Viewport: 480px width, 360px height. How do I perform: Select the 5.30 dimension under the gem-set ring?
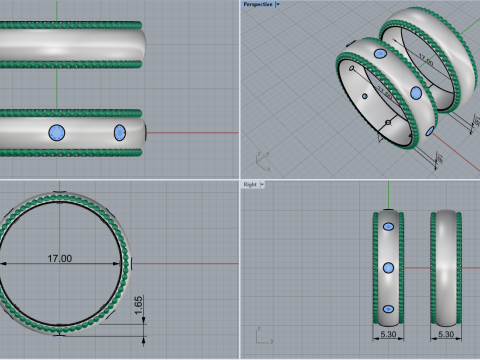click(x=388, y=334)
